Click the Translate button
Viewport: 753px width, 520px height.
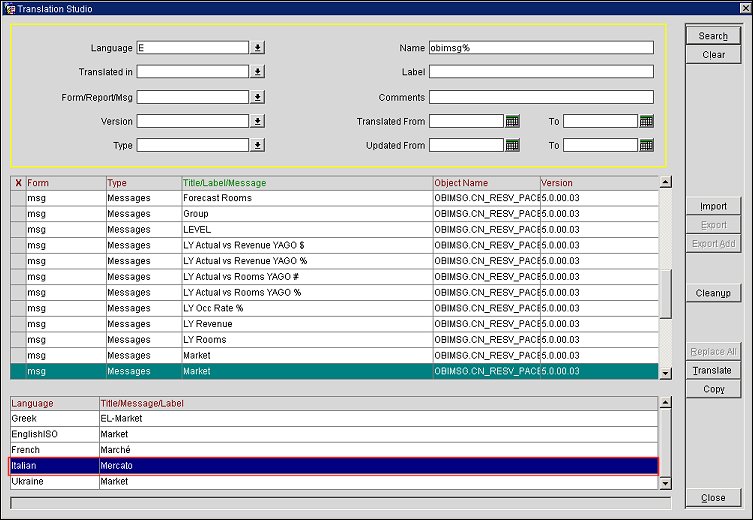[x=712, y=371]
